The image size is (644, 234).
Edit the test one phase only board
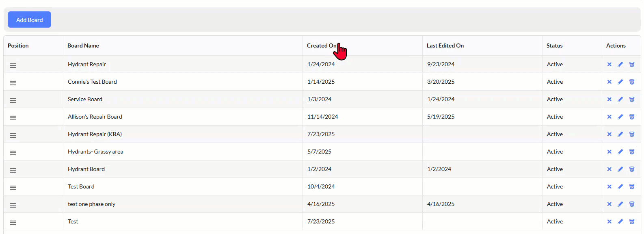pyautogui.click(x=620, y=204)
